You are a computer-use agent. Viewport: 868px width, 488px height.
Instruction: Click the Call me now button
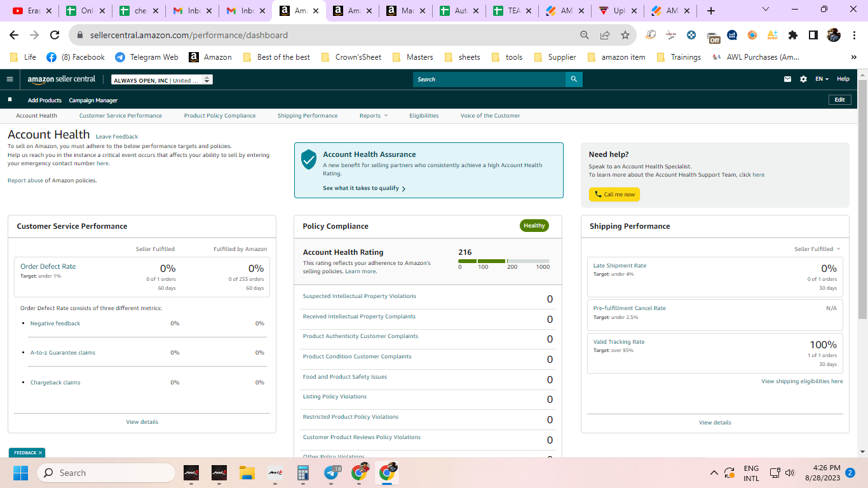point(614,194)
